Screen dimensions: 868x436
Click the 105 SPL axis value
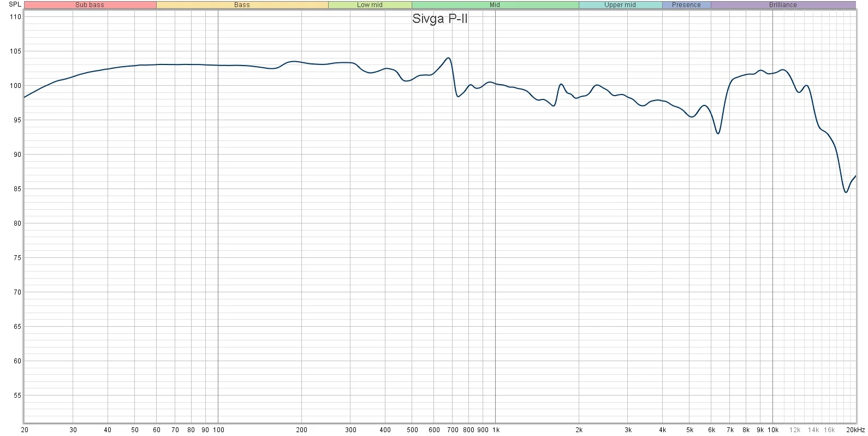click(15, 51)
